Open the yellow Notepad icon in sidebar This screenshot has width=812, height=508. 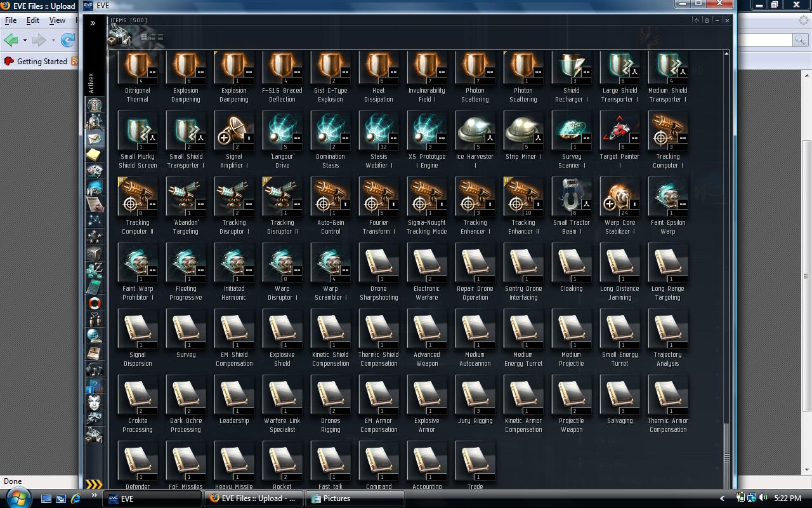click(94, 154)
